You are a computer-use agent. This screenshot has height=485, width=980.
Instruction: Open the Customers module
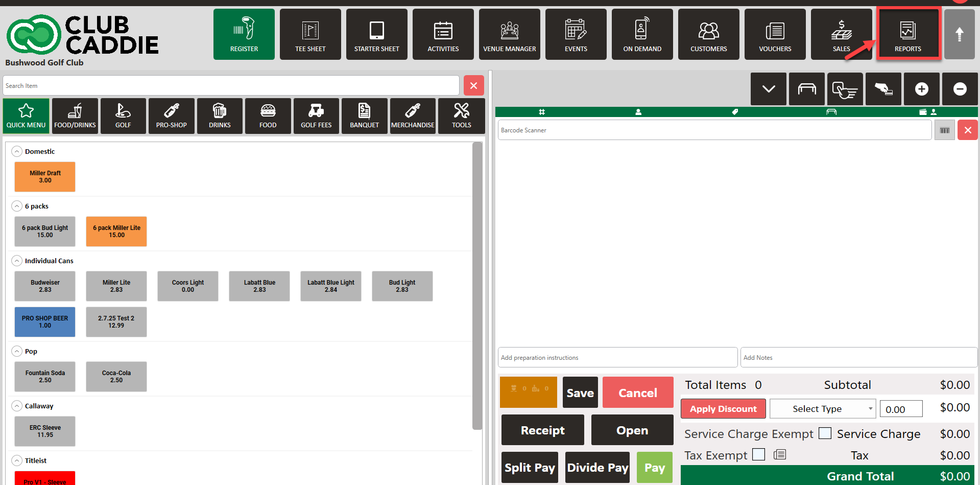tap(709, 34)
